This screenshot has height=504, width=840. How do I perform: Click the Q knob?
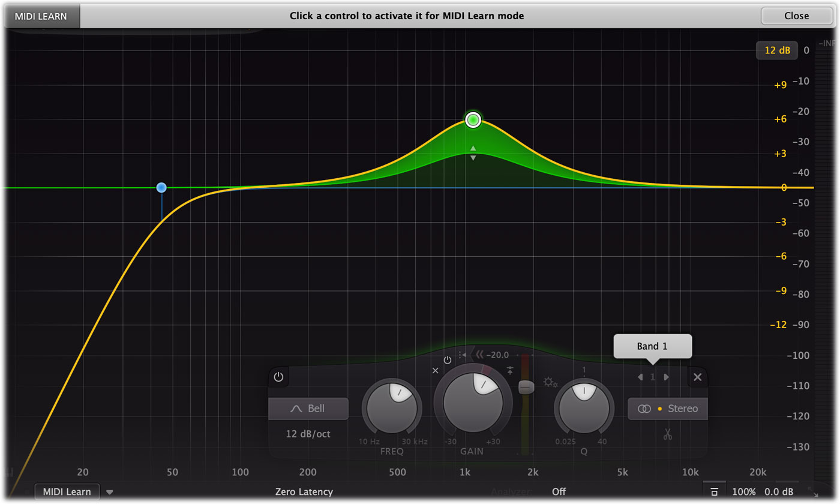584,409
